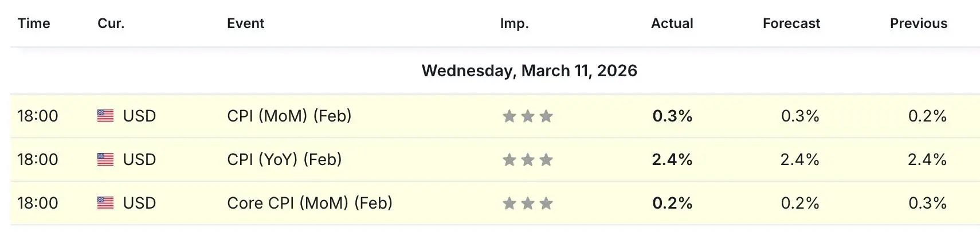Select the actual value for CPI (YoY)
The height and width of the screenshot is (235, 980).
click(672, 159)
